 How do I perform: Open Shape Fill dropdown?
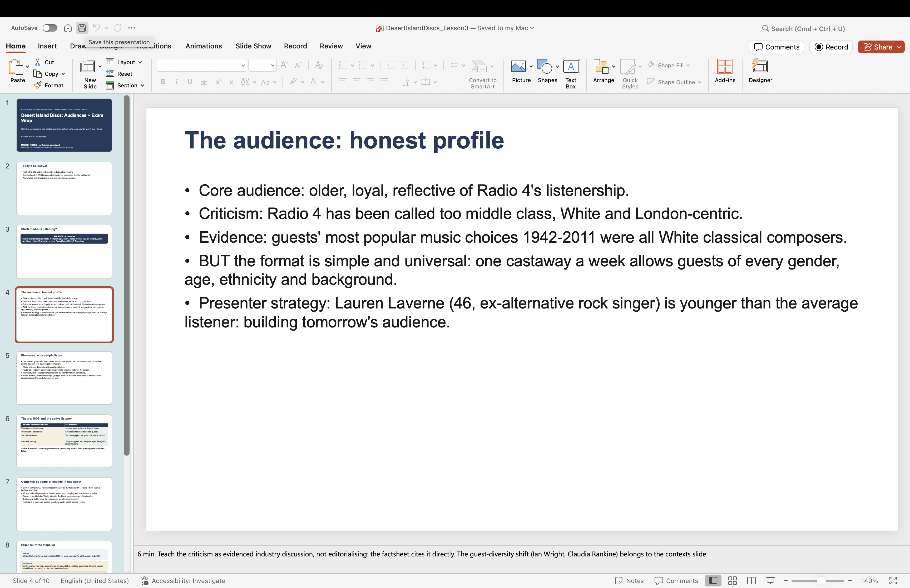(x=669, y=65)
